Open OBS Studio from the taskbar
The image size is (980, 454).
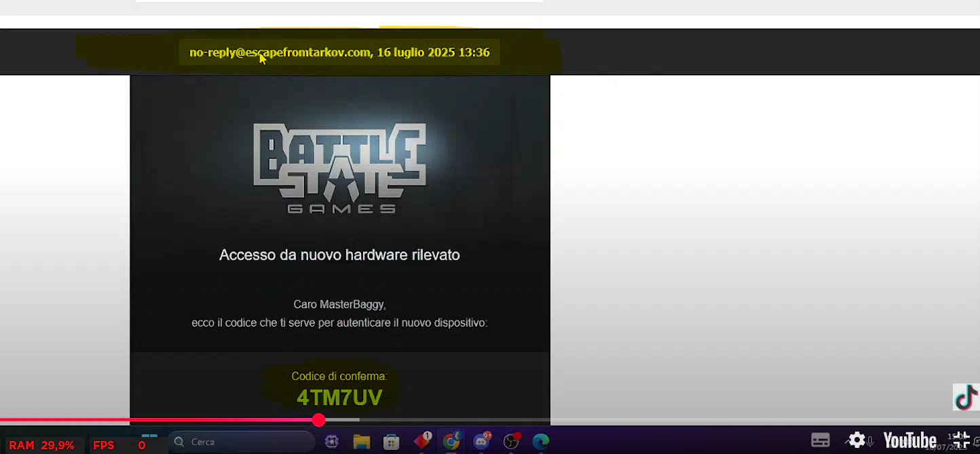click(x=511, y=441)
